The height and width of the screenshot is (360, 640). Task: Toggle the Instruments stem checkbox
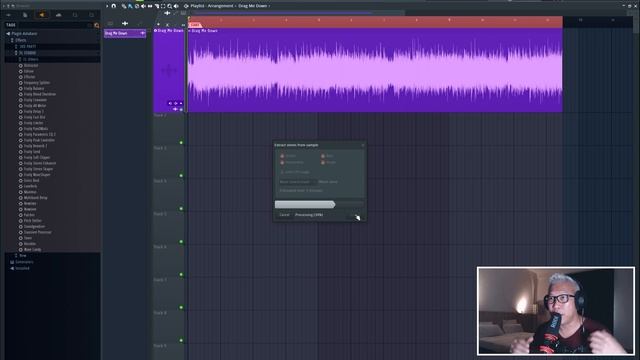(x=282, y=162)
